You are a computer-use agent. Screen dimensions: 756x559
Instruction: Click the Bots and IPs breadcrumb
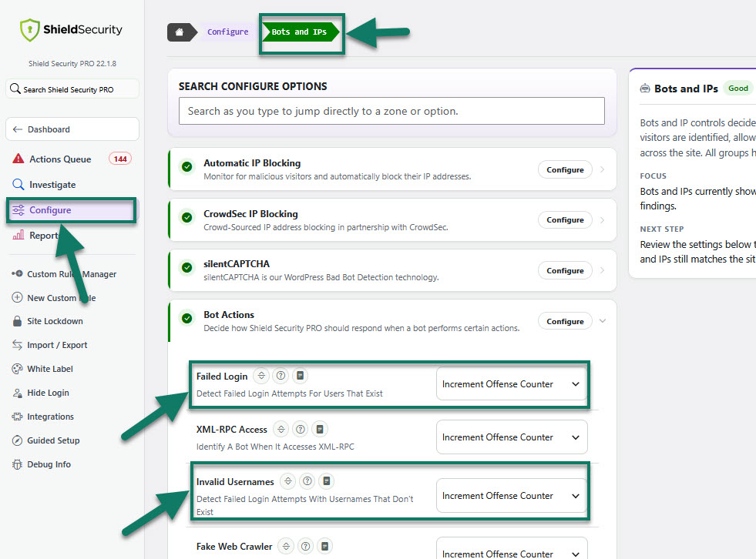[x=299, y=32]
